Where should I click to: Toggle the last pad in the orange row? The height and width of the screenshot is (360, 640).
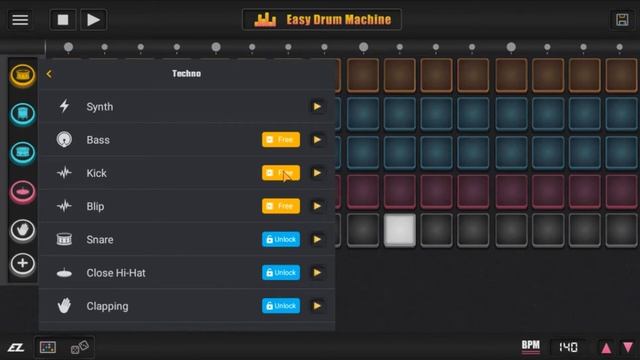(621, 76)
